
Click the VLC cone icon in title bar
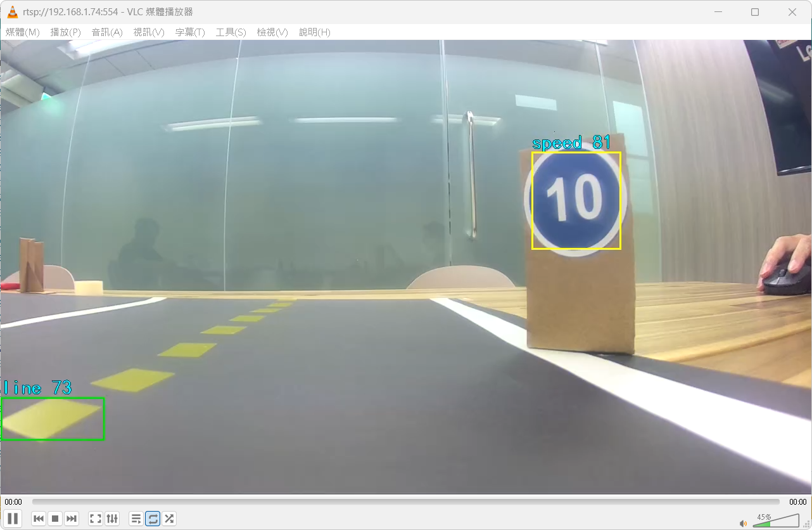(12, 12)
